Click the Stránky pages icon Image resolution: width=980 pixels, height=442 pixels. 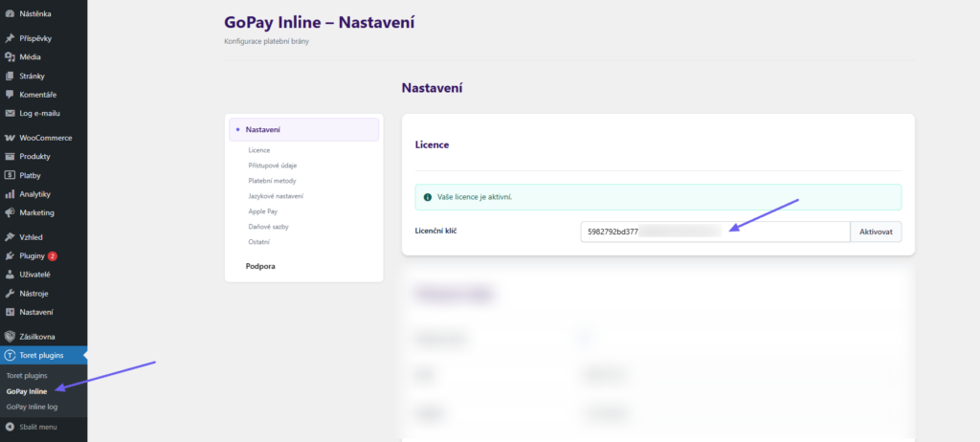pos(10,77)
